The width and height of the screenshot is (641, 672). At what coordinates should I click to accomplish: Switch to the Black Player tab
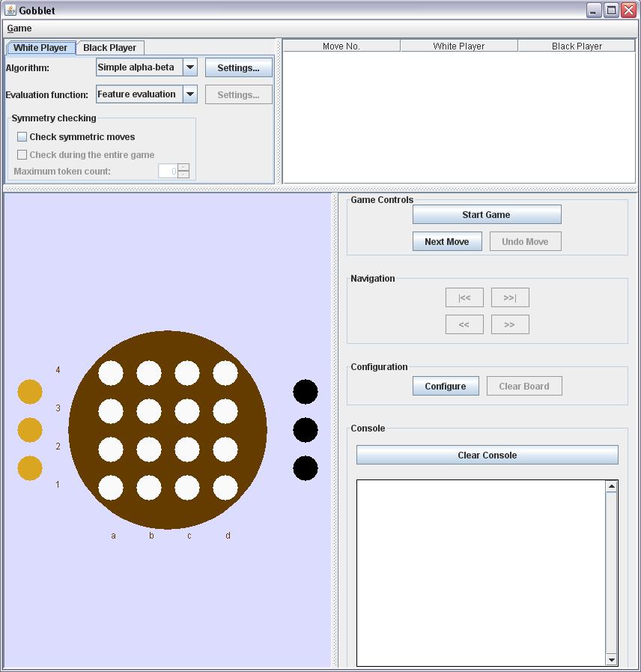(x=109, y=47)
